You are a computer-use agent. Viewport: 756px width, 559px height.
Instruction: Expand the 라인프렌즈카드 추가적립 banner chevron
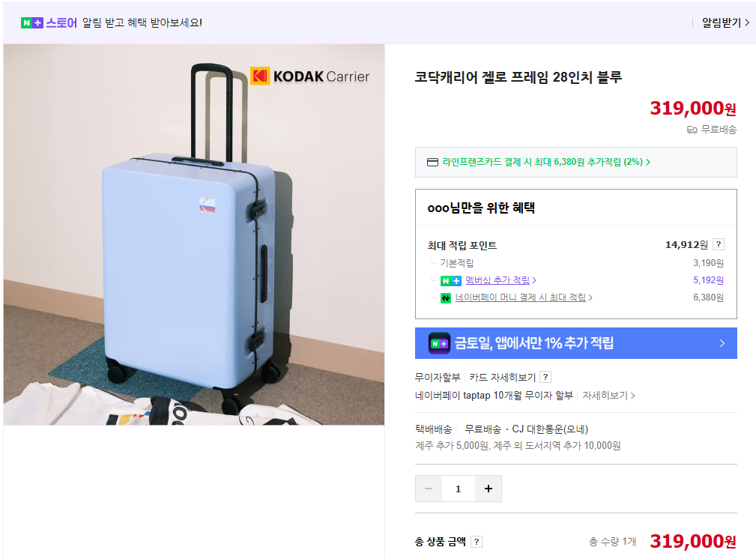pos(648,162)
